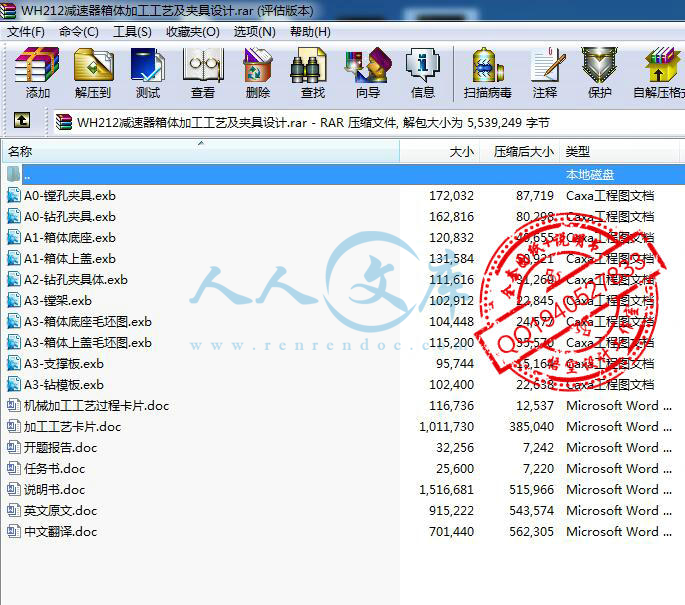Open the 工具(S) menu

pos(132,32)
